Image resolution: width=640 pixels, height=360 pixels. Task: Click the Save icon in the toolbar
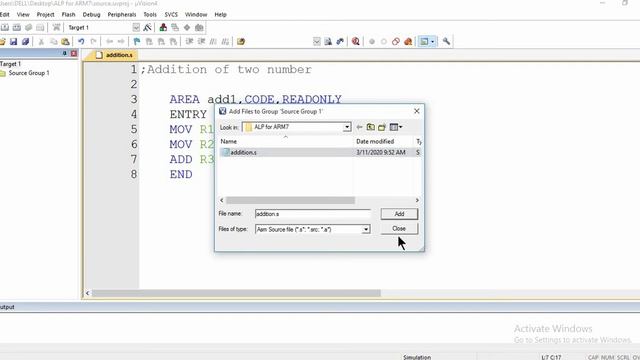click(13, 41)
